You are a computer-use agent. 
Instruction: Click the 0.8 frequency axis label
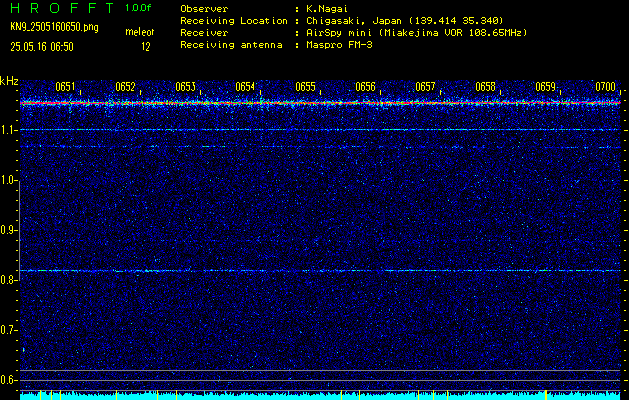(8, 280)
